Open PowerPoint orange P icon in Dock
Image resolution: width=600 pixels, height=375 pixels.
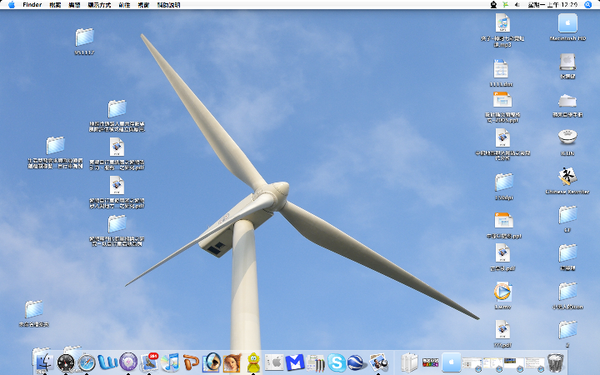click(191, 362)
